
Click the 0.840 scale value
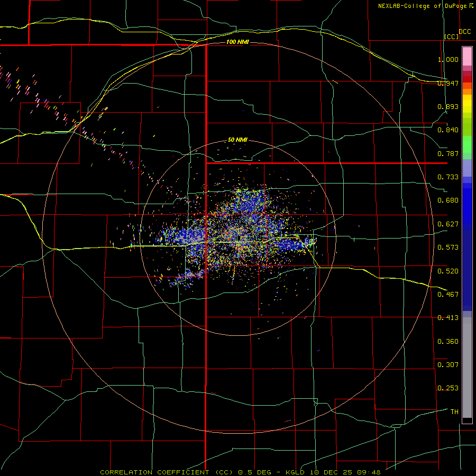click(x=448, y=130)
